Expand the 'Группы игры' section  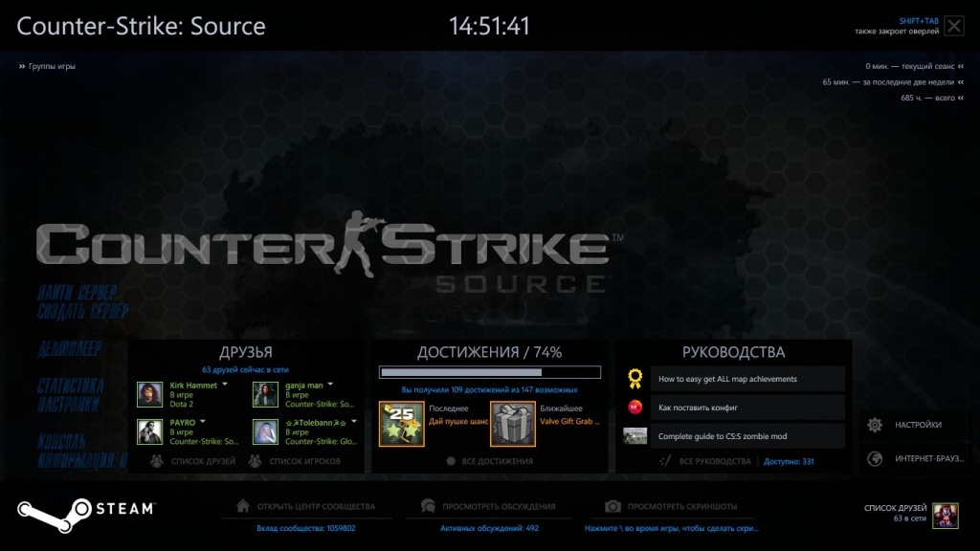click(46, 66)
